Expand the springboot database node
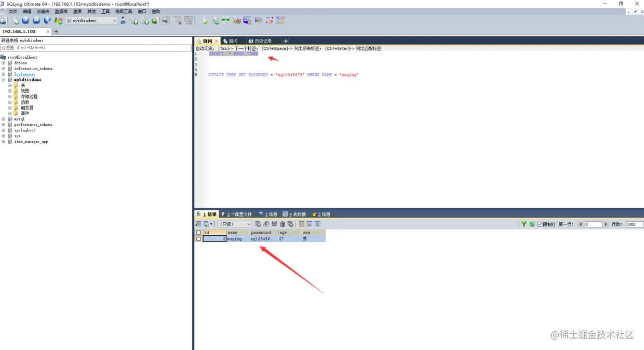 (3, 130)
